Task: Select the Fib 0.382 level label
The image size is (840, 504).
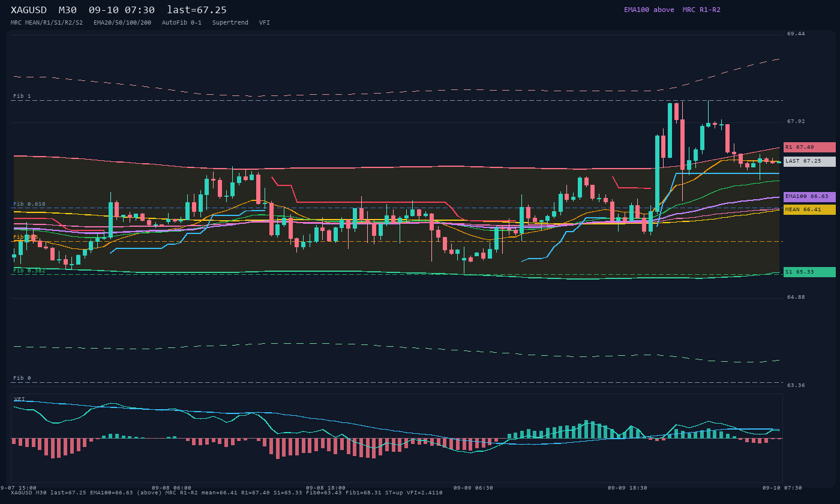Action: [x=29, y=271]
